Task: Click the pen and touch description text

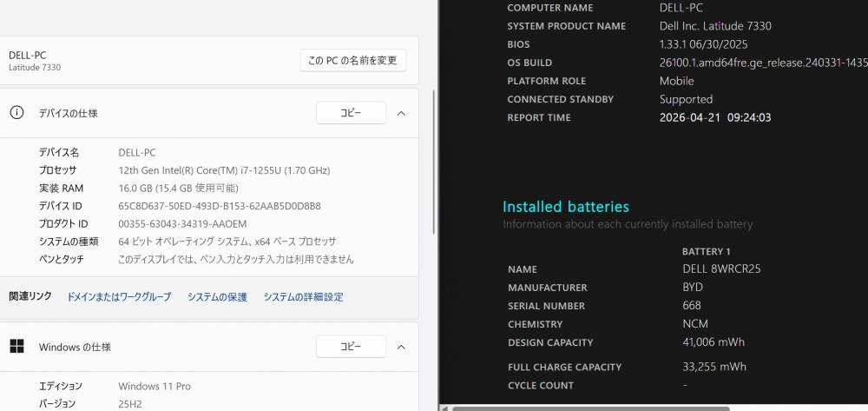Action: pos(236,259)
